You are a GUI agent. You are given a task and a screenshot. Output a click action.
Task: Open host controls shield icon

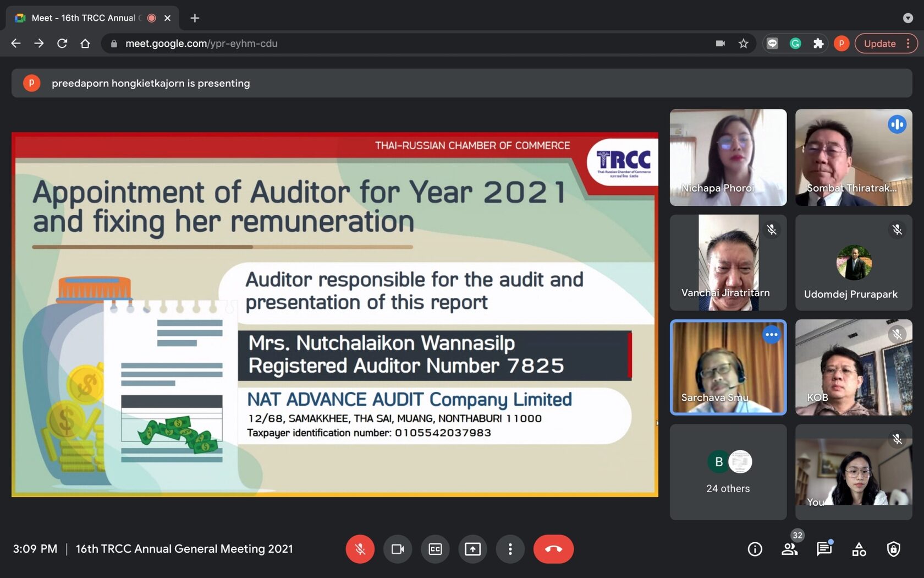(893, 549)
